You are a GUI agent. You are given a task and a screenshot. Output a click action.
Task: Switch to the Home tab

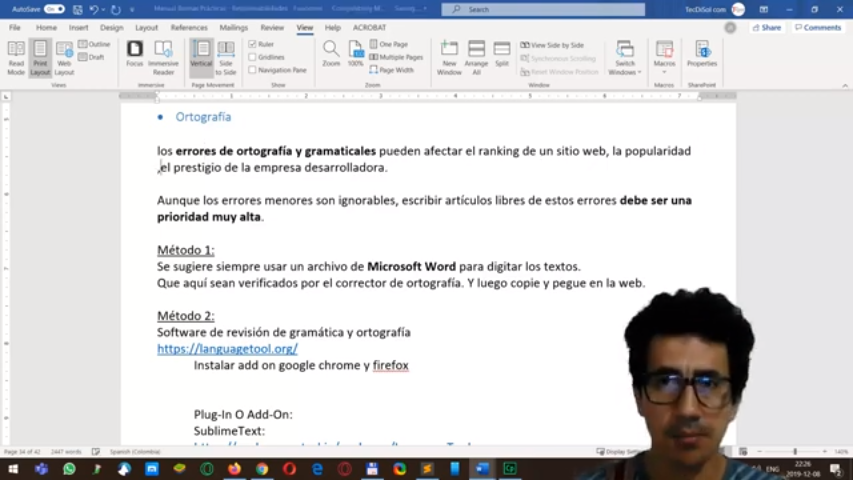[46, 27]
